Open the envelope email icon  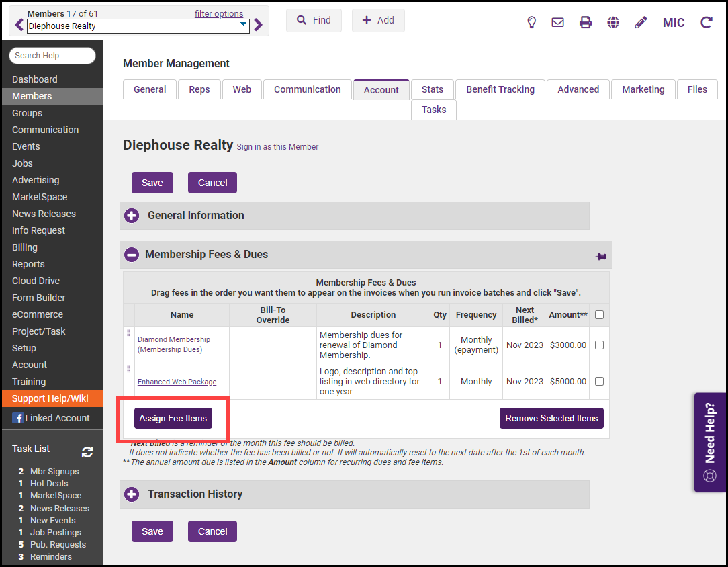[x=557, y=22]
